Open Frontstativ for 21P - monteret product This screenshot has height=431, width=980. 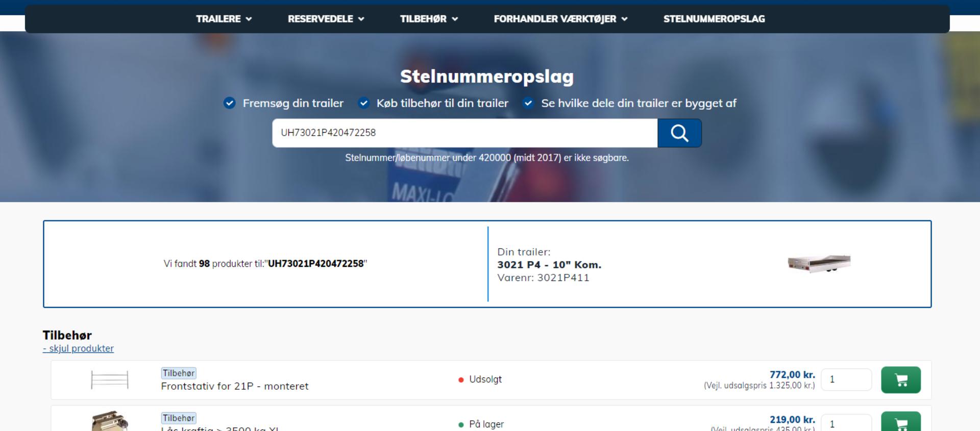coord(234,386)
